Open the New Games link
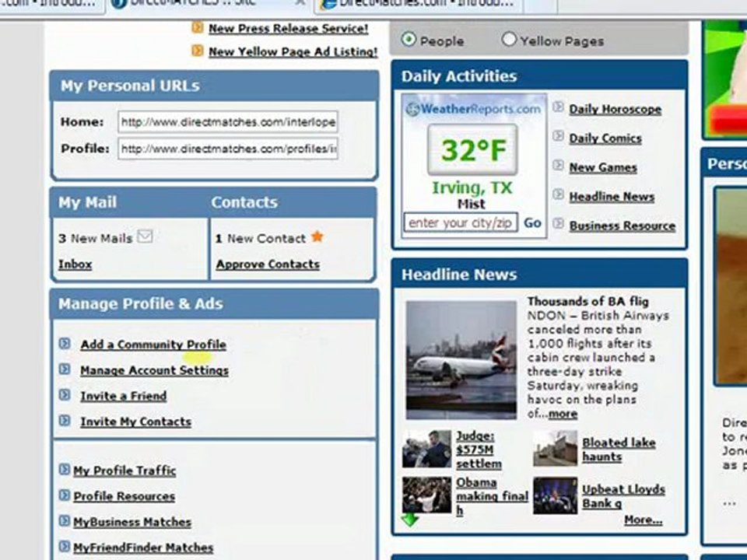The image size is (747, 560). click(x=603, y=168)
